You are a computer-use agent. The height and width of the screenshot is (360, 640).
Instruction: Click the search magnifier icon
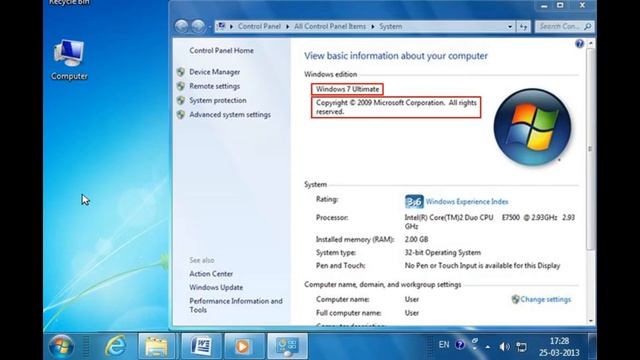coord(587,27)
